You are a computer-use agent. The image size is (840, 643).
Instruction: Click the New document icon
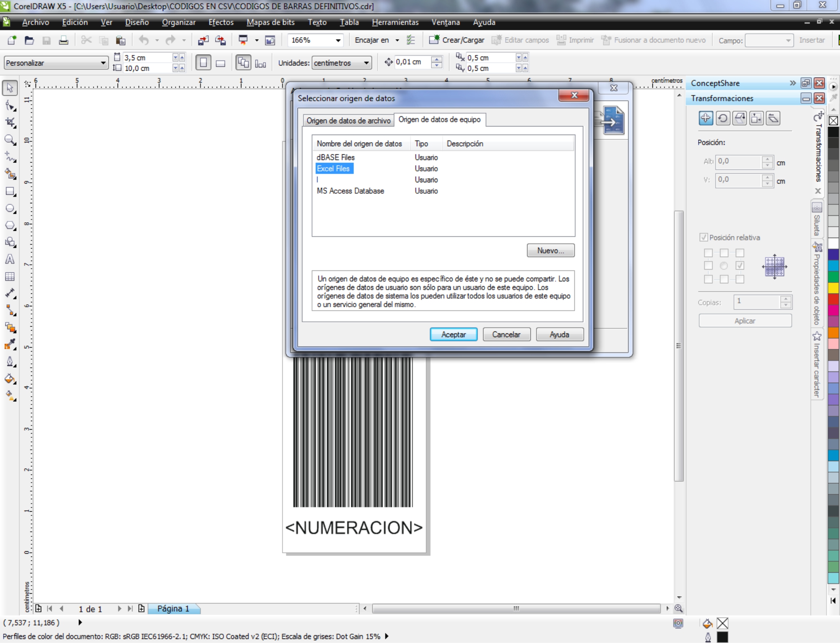click(12, 40)
